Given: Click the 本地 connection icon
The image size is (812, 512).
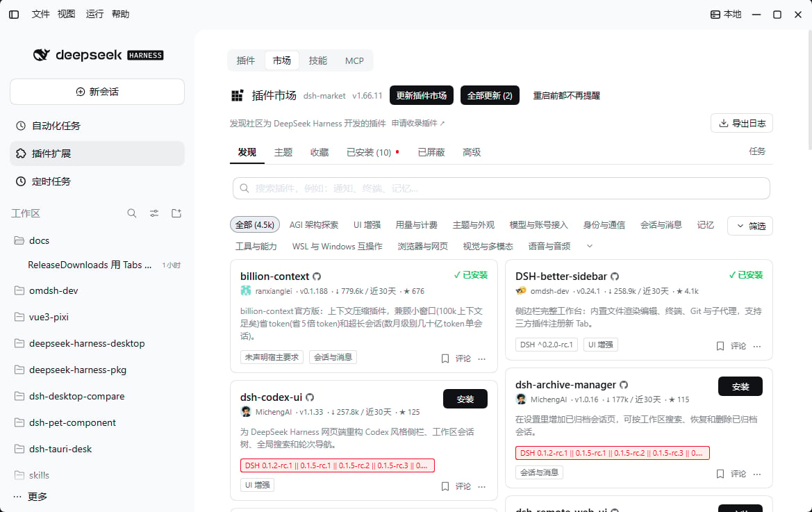Looking at the screenshot, I should click(715, 15).
